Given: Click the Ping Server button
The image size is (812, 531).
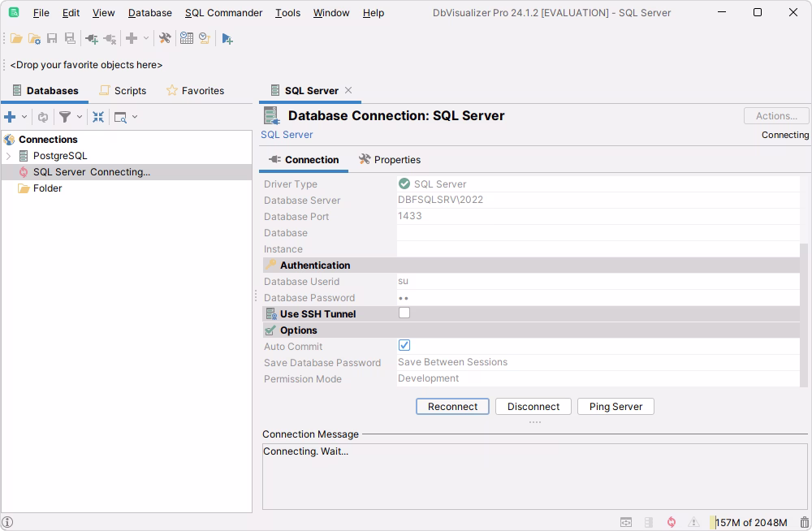Looking at the screenshot, I should click(x=615, y=407).
